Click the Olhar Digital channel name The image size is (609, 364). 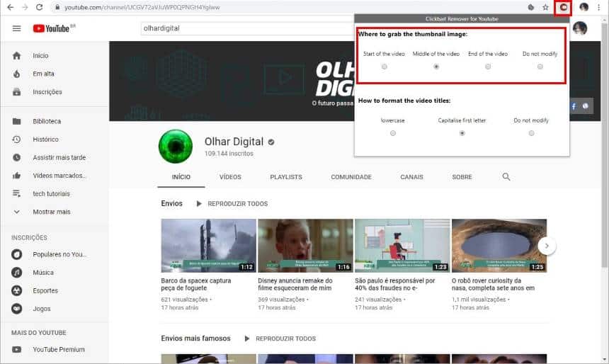[234, 142]
